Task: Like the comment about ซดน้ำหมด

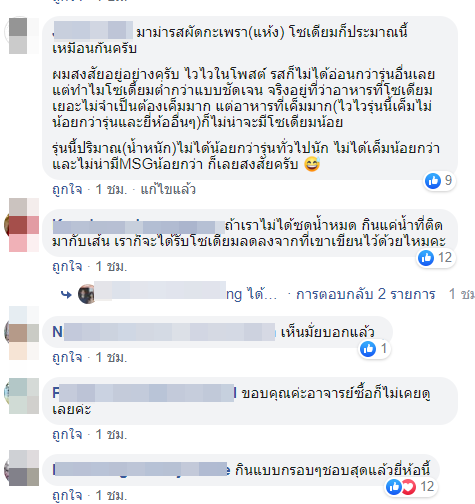Action: pos(67,267)
